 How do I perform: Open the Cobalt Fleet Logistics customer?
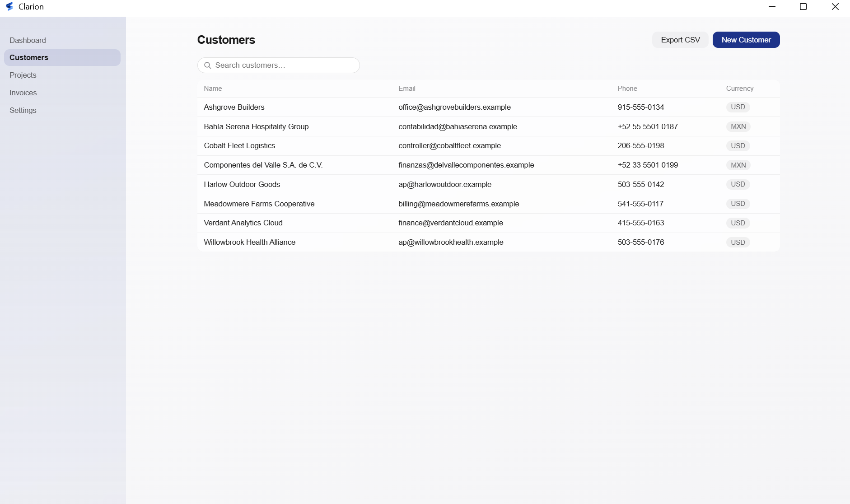point(489,146)
